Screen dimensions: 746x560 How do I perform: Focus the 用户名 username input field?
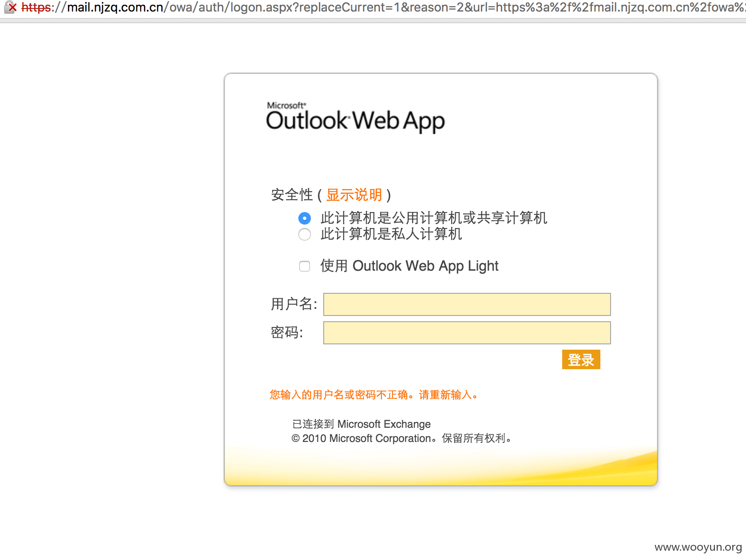(x=467, y=304)
